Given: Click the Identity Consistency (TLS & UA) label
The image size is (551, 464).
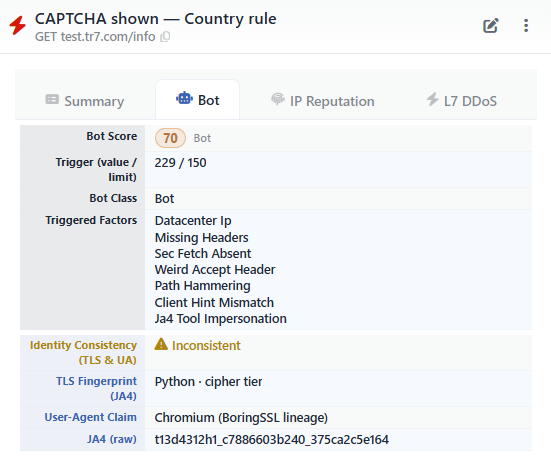Looking at the screenshot, I should pyautogui.click(x=83, y=353).
